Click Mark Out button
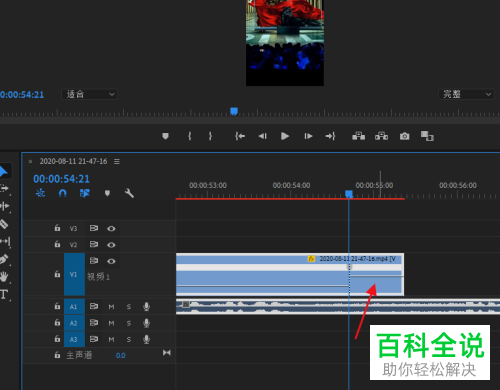Screen dimensions: 500x390 point(210,136)
